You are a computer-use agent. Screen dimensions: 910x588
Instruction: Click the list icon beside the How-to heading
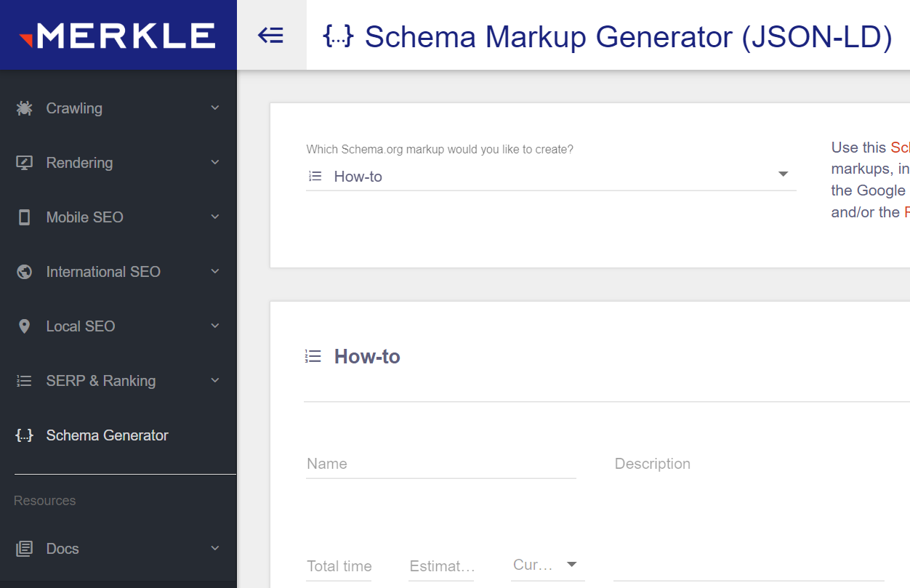coord(313,356)
